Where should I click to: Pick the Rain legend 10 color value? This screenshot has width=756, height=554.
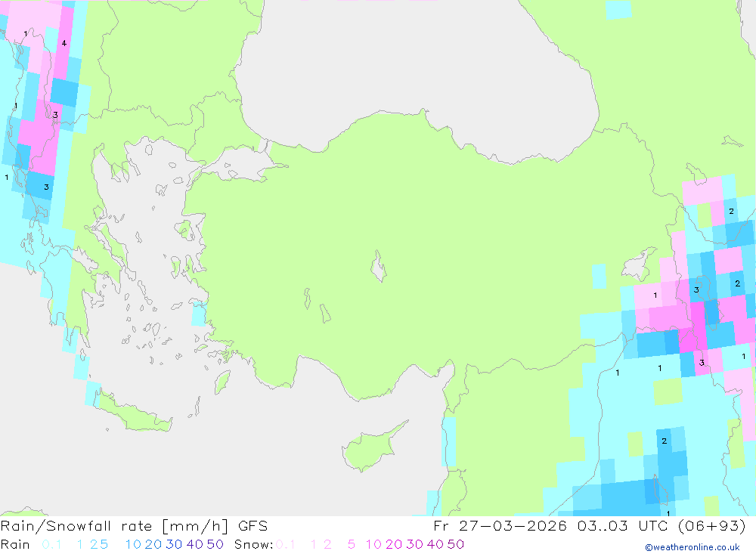[133, 544]
